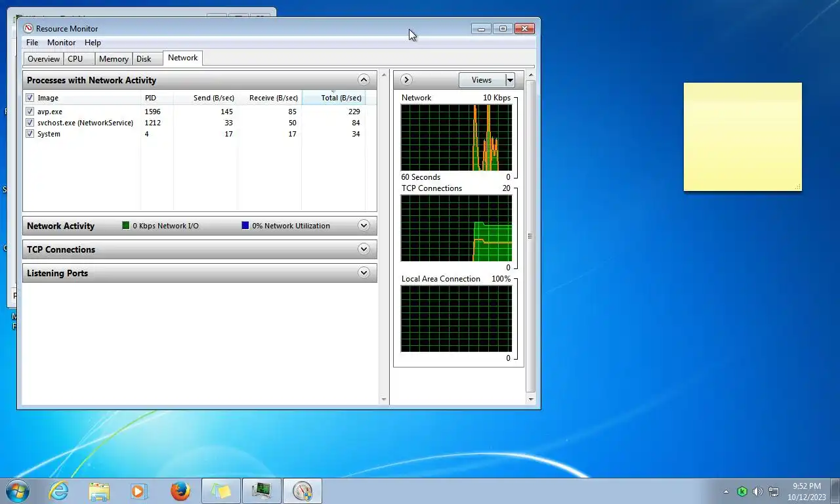Select the Network tab
840x504 pixels.
[182, 58]
